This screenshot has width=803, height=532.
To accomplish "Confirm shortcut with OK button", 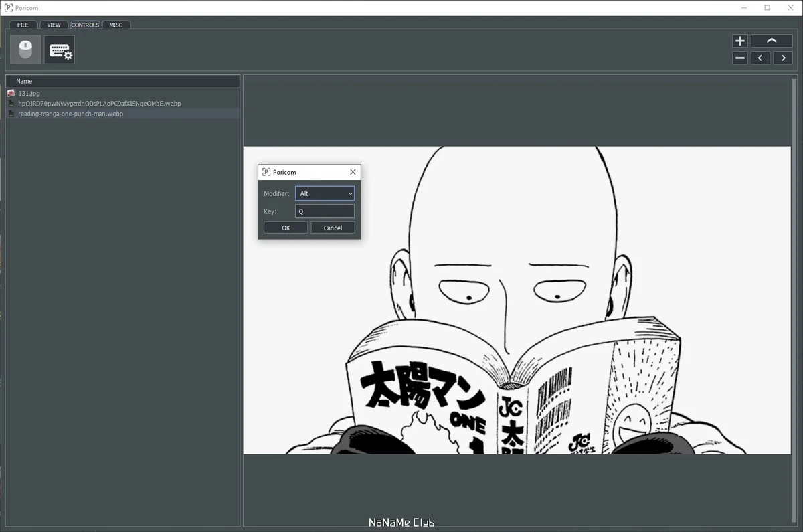I will point(286,228).
